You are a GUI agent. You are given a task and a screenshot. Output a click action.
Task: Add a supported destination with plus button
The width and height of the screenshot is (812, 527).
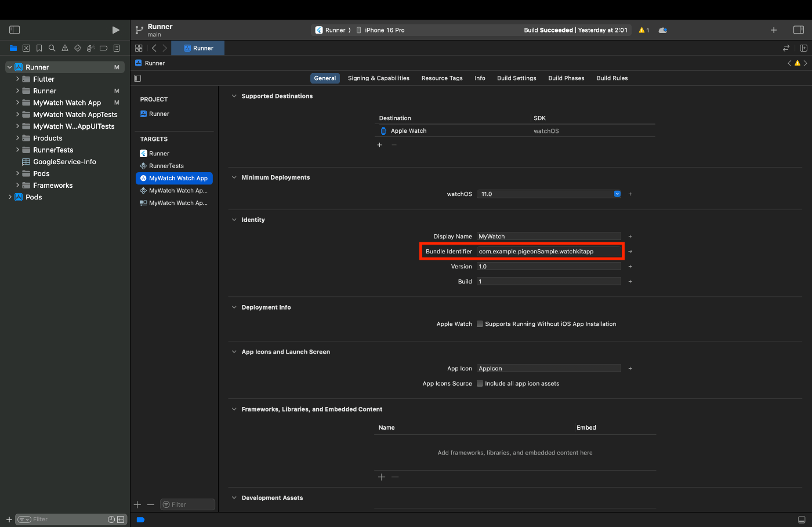(380, 145)
